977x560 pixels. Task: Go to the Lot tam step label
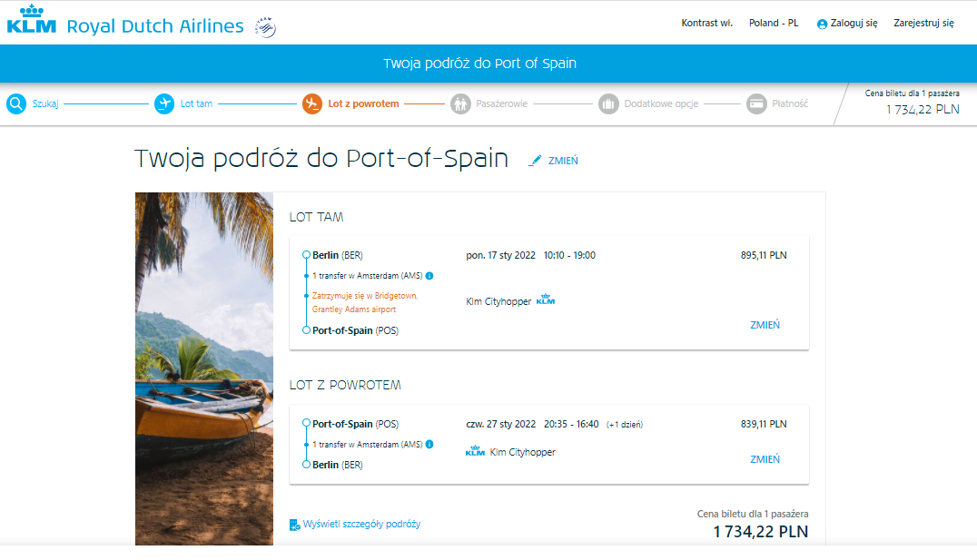click(196, 103)
